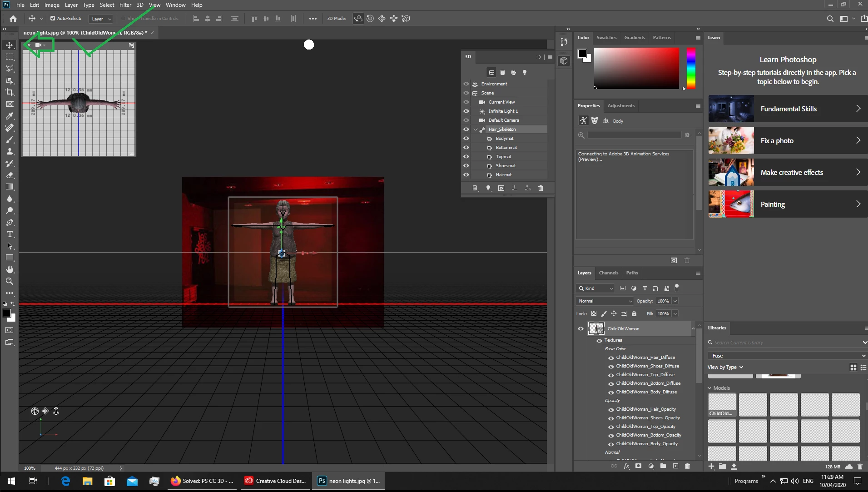This screenshot has height=492, width=868.
Task: Open the Windows Start menu
Action: pos(11,481)
